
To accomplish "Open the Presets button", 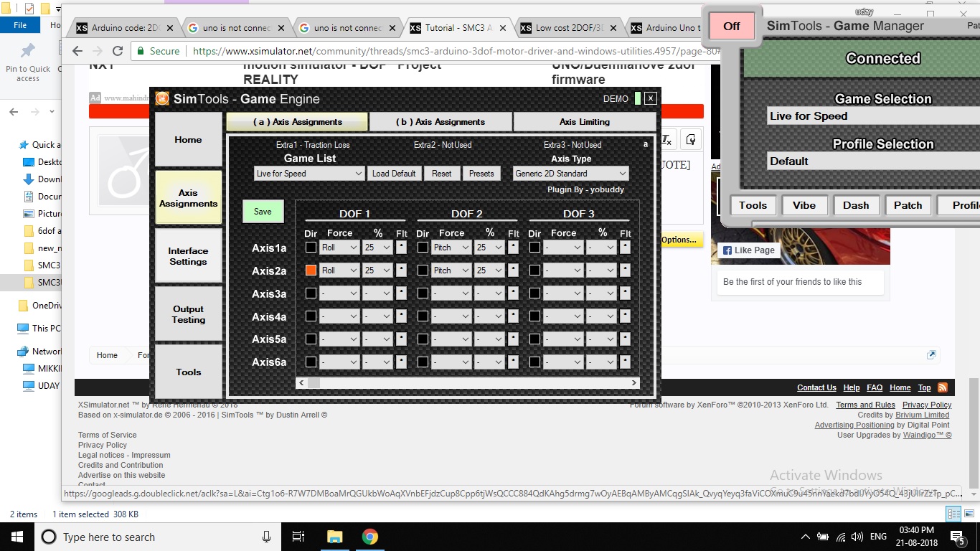I will click(x=481, y=174).
